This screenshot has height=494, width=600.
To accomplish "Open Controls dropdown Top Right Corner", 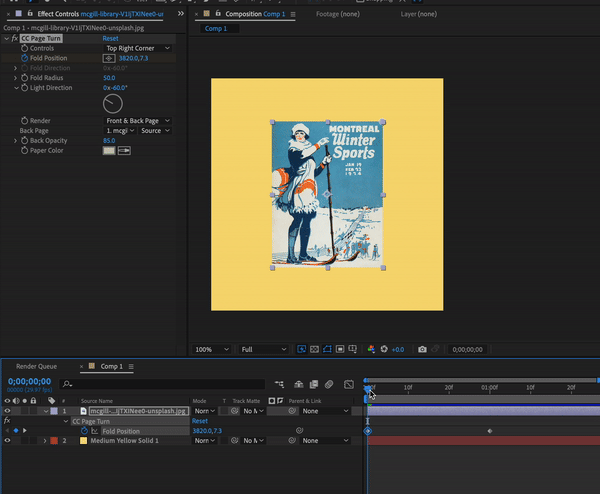I will [138, 48].
